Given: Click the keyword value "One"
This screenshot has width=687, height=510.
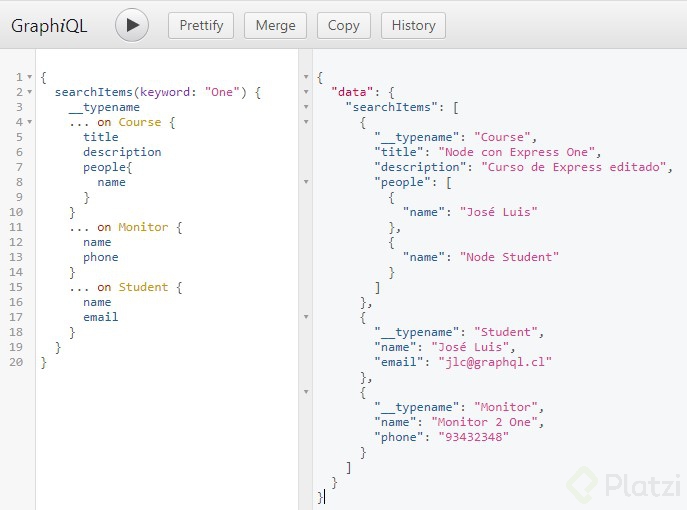Looking at the screenshot, I should click(x=222, y=92).
